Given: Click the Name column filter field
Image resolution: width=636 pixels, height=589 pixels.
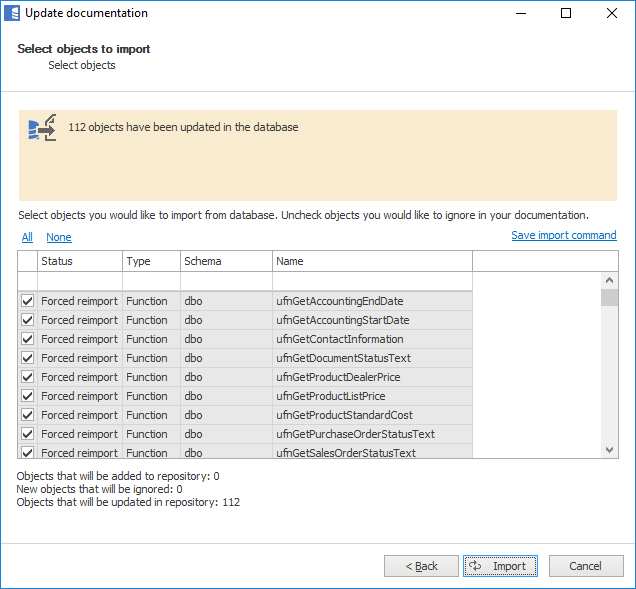Looking at the screenshot, I should point(371,281).
